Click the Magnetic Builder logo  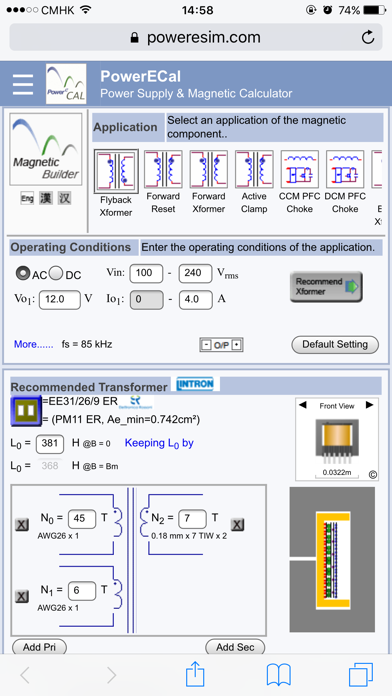pyautogui.click(x=46, y=149)
